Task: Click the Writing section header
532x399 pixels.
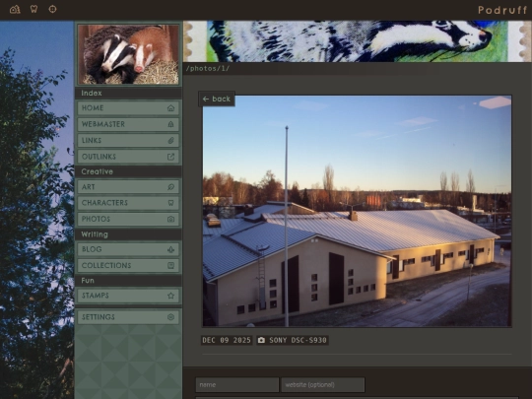Action: [128, 234]
